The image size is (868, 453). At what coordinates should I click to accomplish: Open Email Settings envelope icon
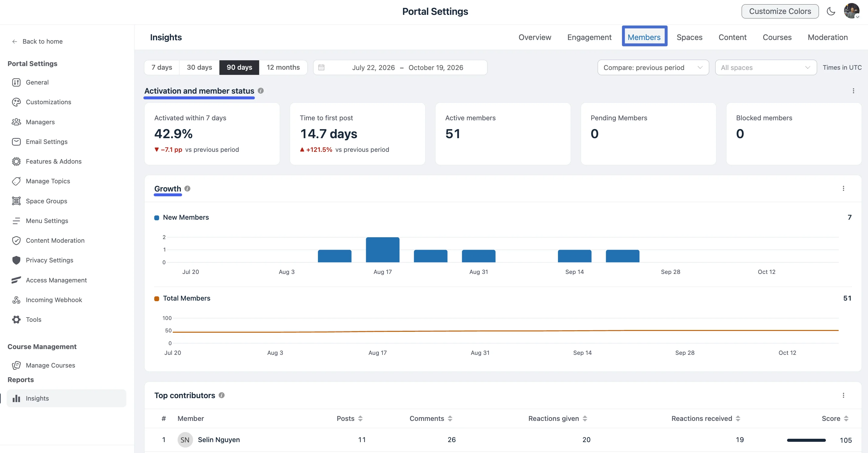(16, 142)
